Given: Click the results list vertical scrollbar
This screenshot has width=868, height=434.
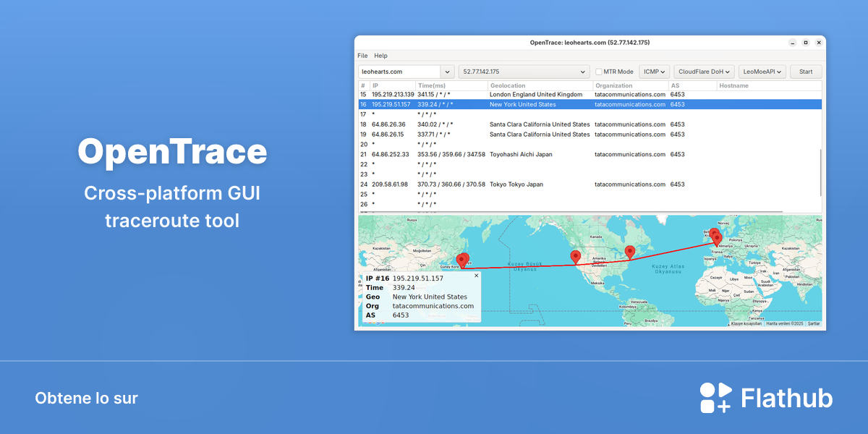Looking at the screenshot, I should pyautogui.click(x=820, y=172).
